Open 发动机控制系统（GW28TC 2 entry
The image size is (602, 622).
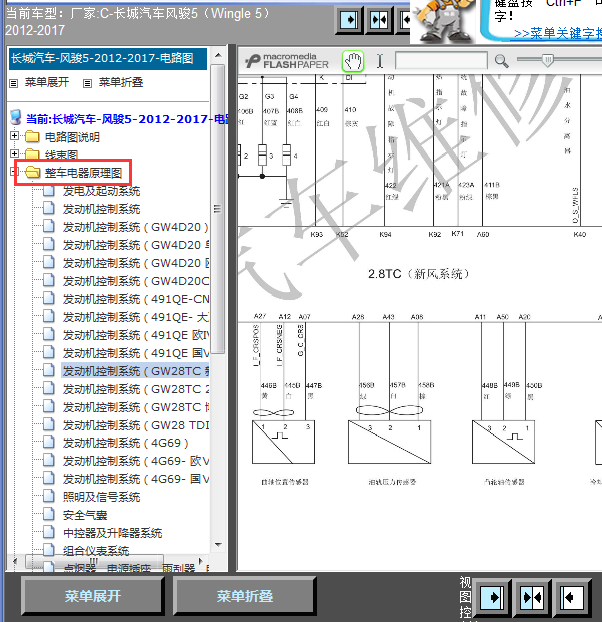click(136, 389)
